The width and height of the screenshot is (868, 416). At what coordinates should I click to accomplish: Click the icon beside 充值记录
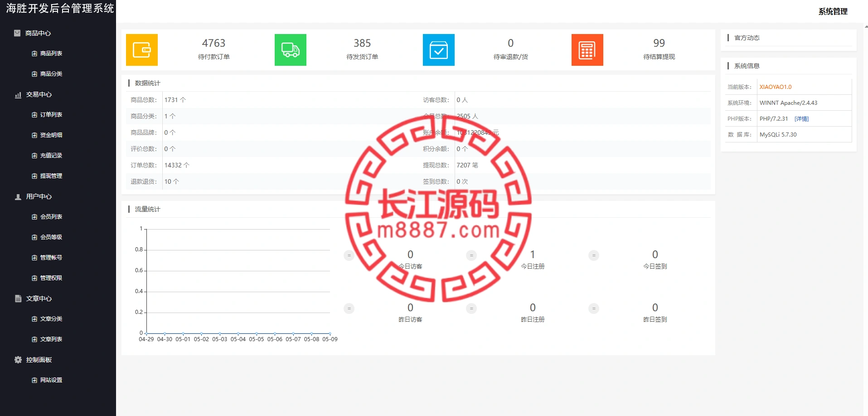click(x=34, y=156)
